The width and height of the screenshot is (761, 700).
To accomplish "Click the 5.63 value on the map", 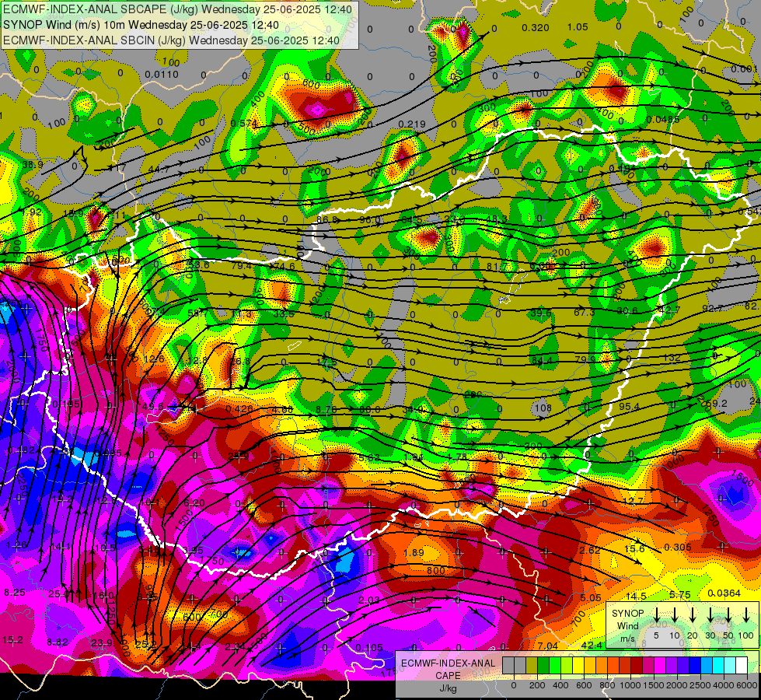I will click(369, 457).
